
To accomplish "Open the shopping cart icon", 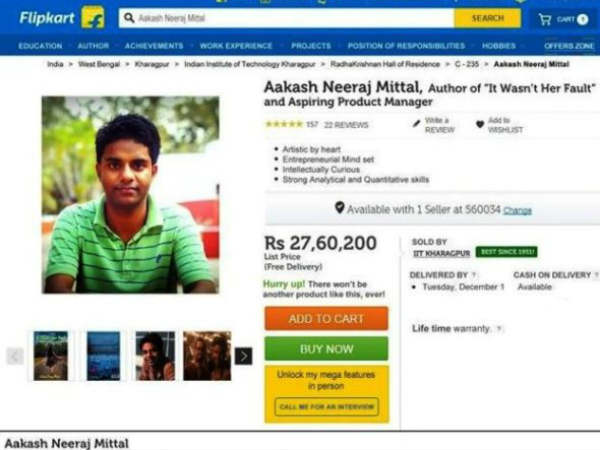I will click(545, 19).
